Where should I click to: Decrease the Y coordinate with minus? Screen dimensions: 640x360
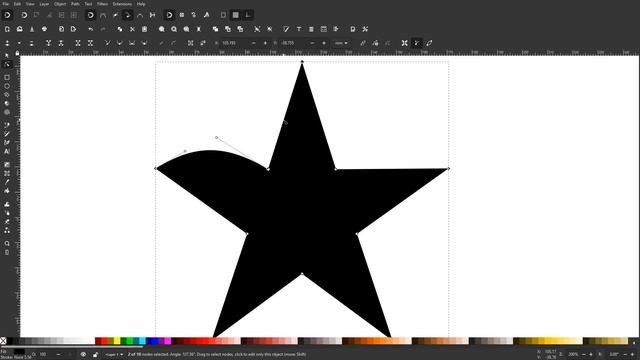[312, 43]
